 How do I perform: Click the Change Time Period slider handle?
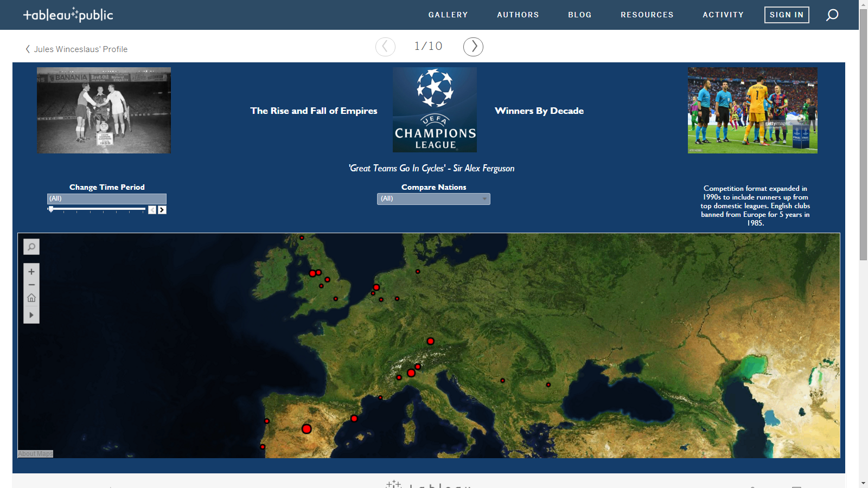pos(51,209)
